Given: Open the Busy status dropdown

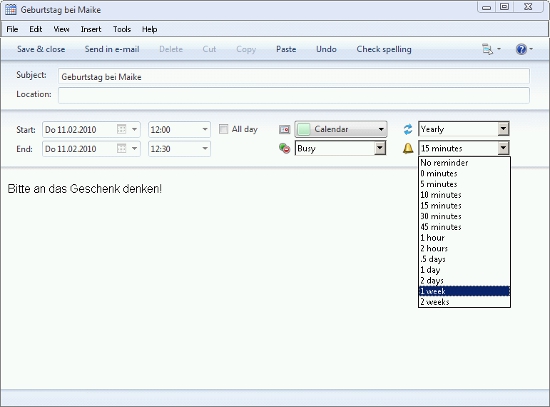Looking at the screenshot, I should coord(380,148).
